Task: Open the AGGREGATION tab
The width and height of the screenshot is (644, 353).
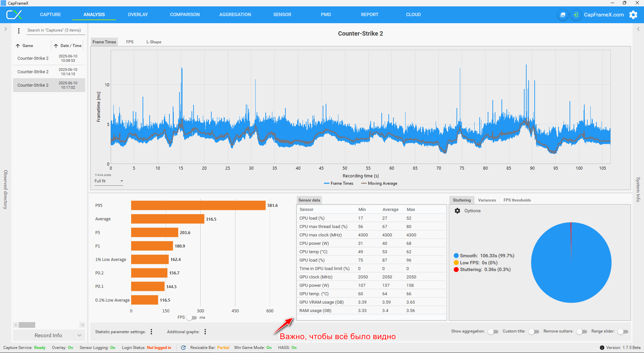Action: tap(235, 14)
